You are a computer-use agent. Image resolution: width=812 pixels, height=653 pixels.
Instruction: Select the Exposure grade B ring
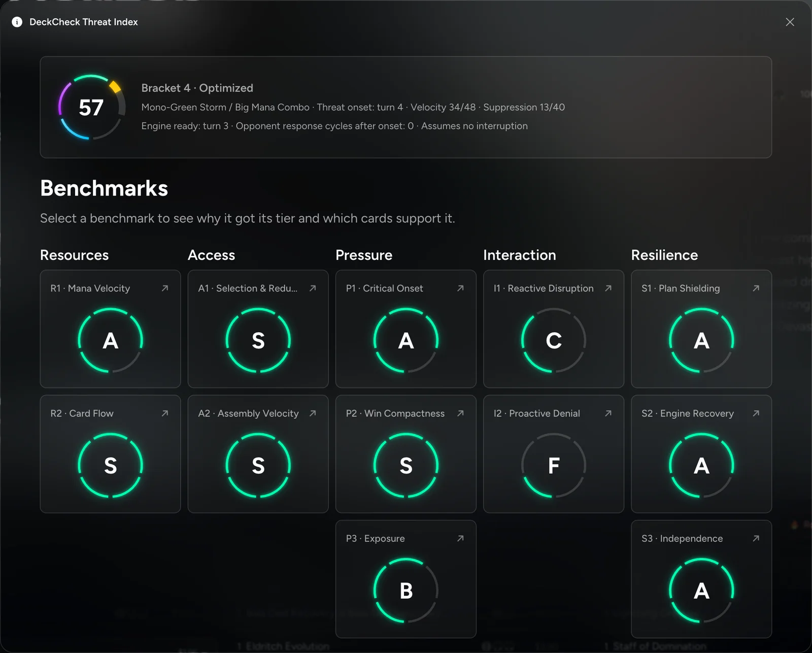point(405,591)
